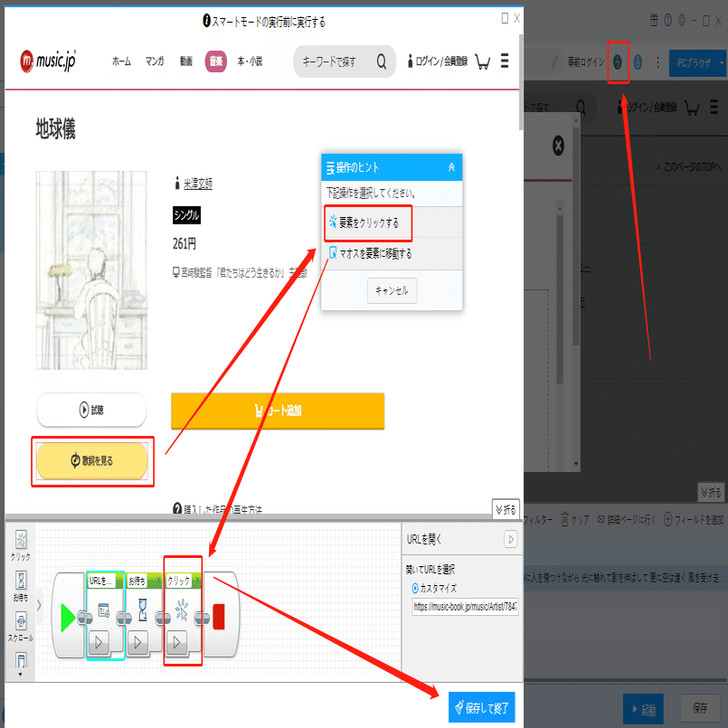Click the green Start arrow in workflow
728x728 pixels.
tap(68, 617)
